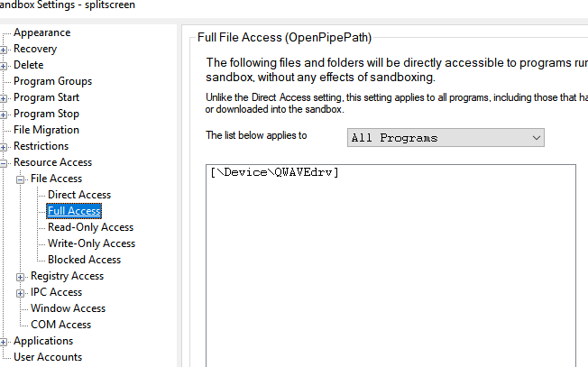Expand the Recovery tree node
Screen dimensions: 588x367
click(x=5, y=49)
